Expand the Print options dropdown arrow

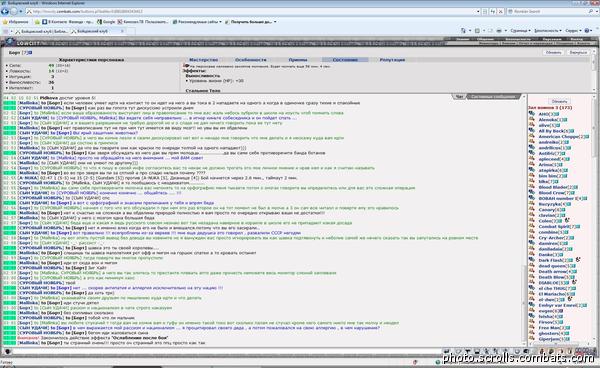click(505, 31)
